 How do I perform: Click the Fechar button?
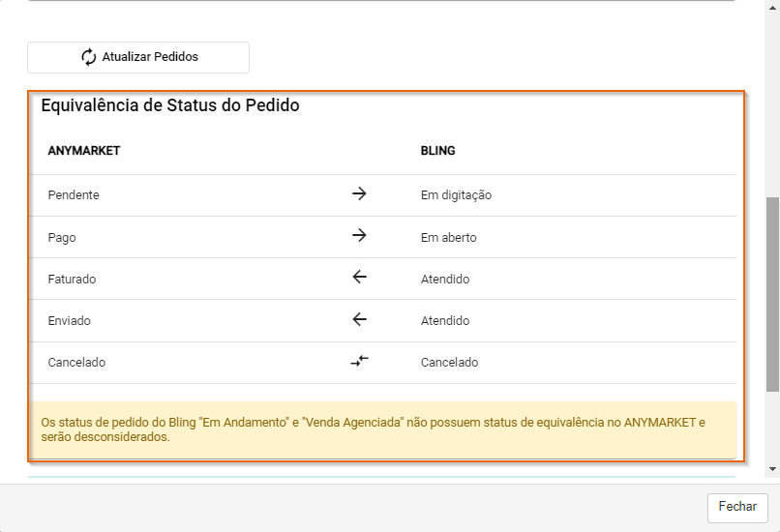click(x=737, y=507)
